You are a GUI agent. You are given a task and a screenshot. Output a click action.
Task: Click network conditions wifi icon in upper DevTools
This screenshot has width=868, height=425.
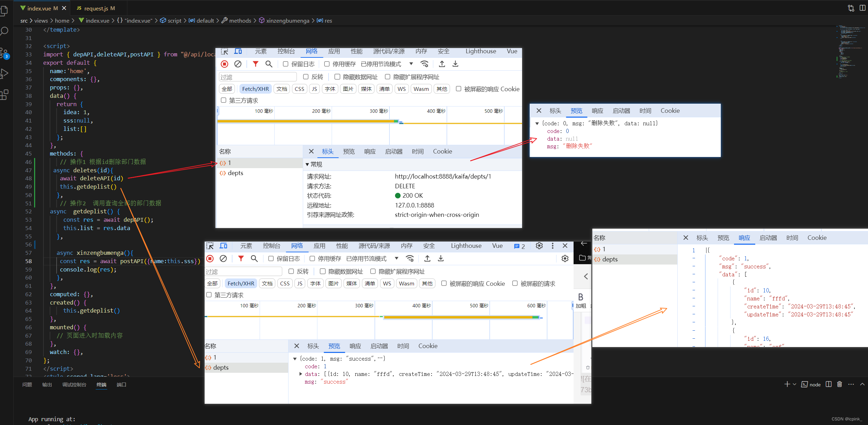[x=424, y=64]
